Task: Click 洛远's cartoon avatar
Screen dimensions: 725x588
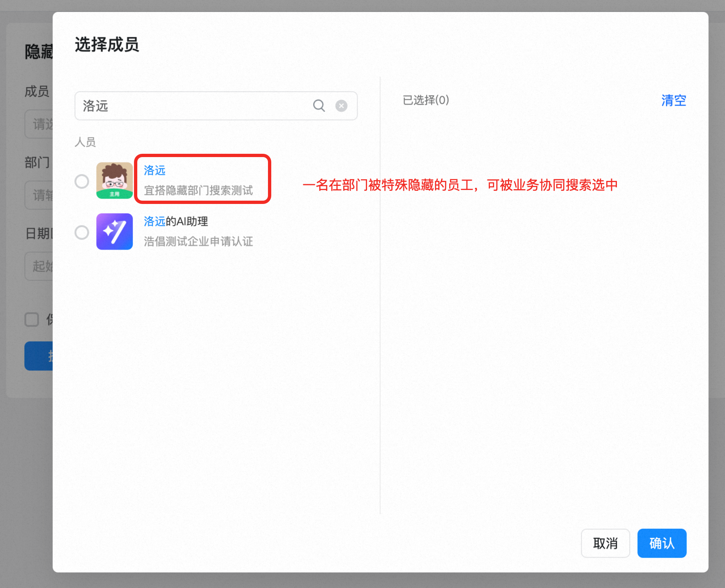Action: tap(114, 181)
